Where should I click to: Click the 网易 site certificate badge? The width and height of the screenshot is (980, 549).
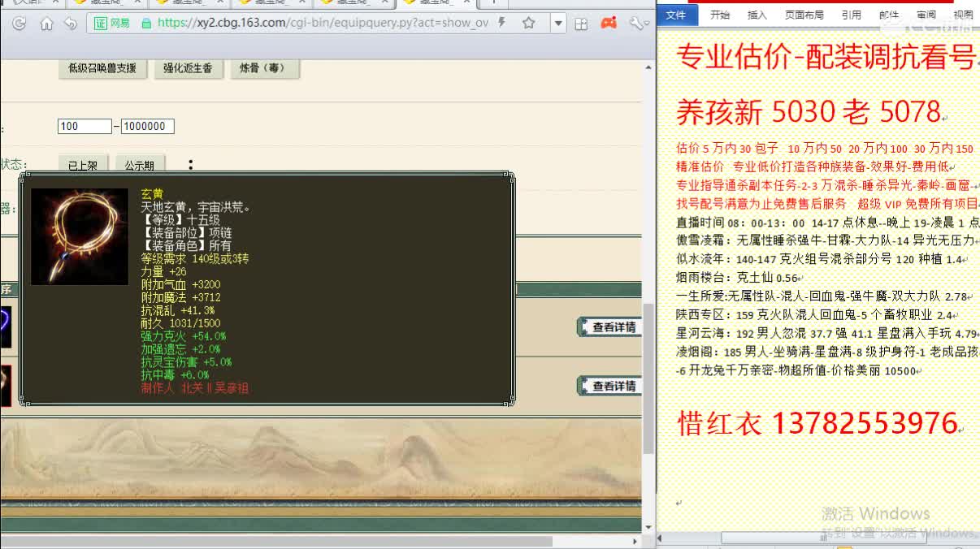tap(112, 23)
